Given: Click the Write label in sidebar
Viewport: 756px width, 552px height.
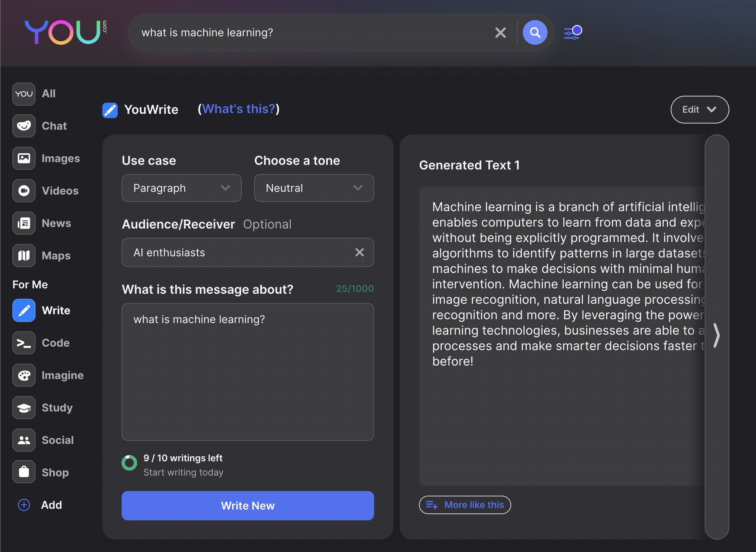Looking at the screenshot, I should coord(56,310).
